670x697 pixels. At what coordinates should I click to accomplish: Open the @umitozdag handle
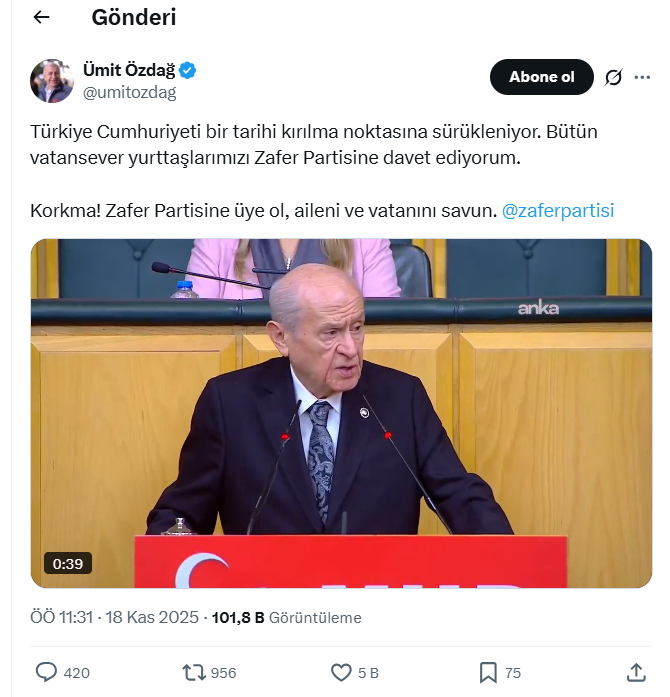[129, 92]
